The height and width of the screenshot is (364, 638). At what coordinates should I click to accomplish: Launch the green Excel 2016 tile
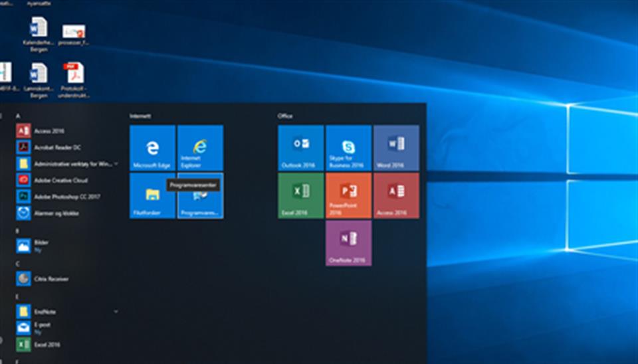(300, 196)
